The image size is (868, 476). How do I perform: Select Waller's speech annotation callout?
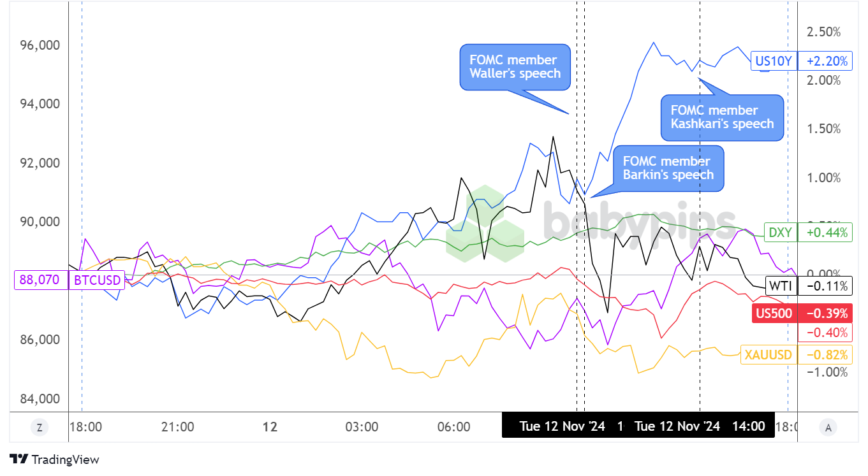(515, 67)
